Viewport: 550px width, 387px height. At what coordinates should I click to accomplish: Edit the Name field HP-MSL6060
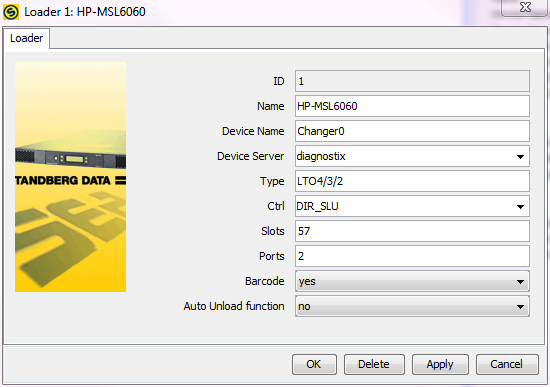pos(412,106)
